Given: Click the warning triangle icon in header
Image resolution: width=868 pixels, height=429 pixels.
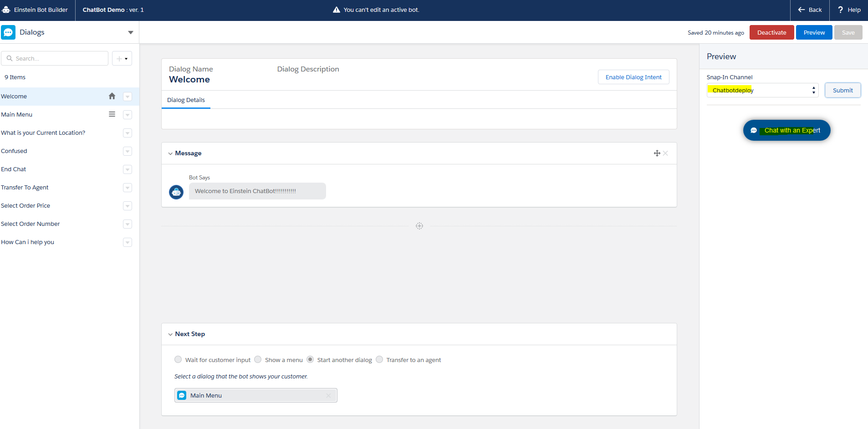Looking at the screenshot, I should click(337, 10).
